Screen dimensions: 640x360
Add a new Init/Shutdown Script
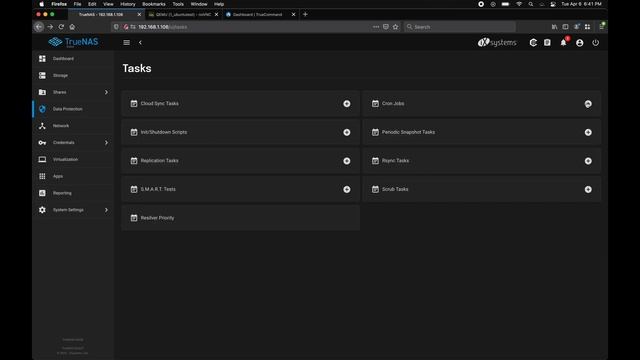pos(347,132)
